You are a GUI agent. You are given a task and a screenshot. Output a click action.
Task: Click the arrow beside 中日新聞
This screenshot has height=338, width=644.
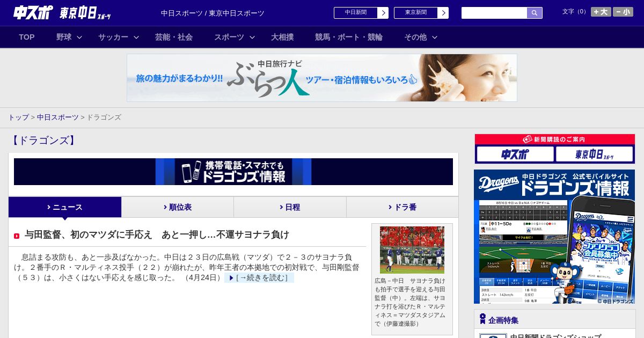pyautogui.click(x=383, y=13)
